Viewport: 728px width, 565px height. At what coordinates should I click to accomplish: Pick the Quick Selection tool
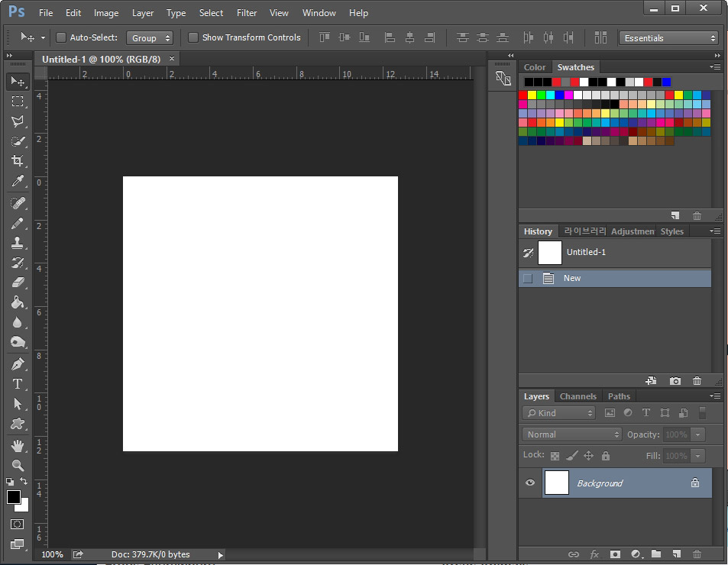pos(18,141)
